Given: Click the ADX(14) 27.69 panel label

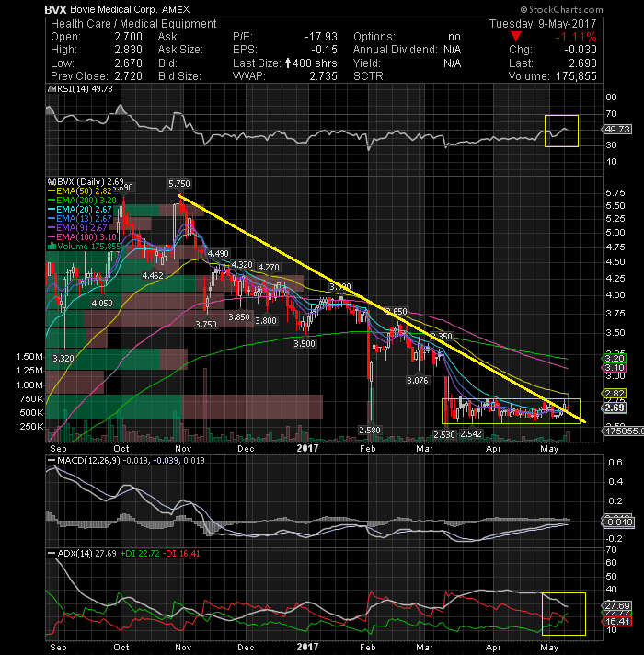Looking at the screenshot, I should tap(86, 554).
